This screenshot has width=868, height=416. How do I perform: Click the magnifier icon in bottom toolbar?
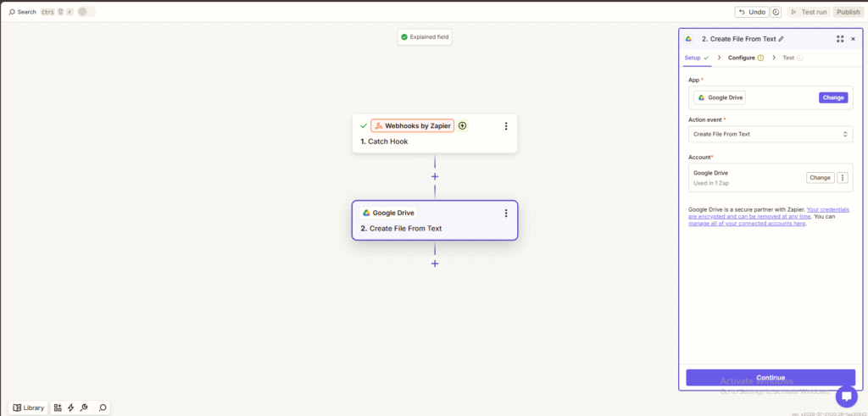click(103, 408)
